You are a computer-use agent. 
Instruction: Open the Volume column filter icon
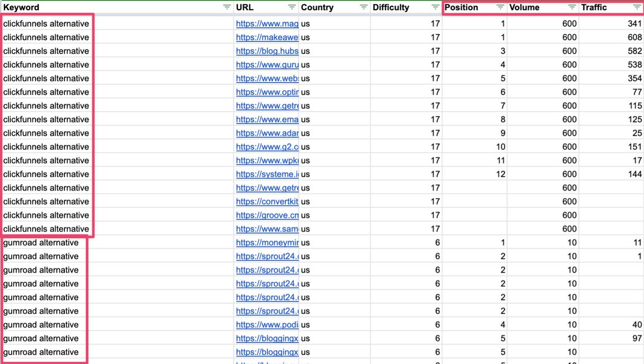pos(572,8)
